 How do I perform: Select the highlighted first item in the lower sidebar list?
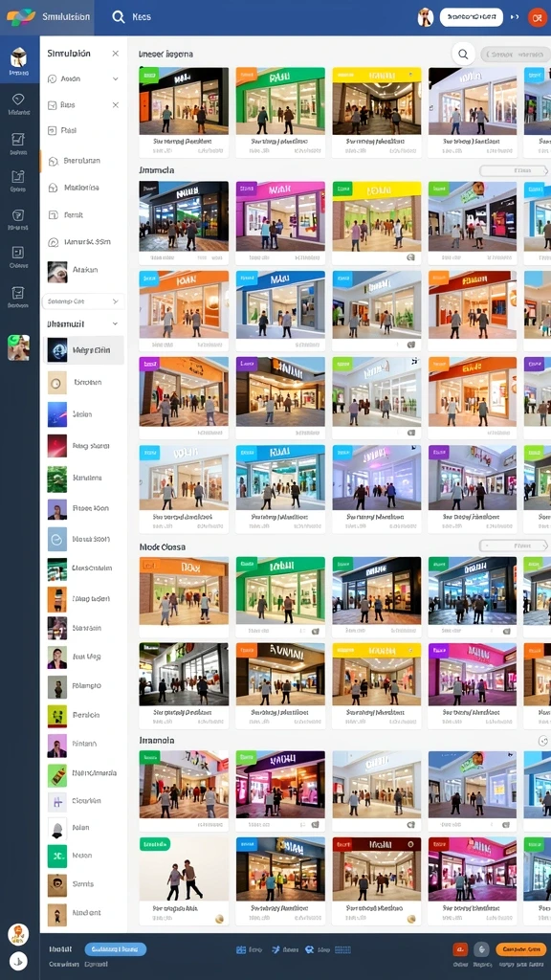point(85,350)
